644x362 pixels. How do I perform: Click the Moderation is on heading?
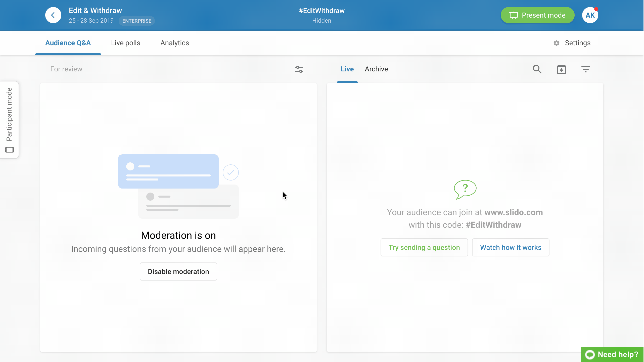click(x=178, y=235)
